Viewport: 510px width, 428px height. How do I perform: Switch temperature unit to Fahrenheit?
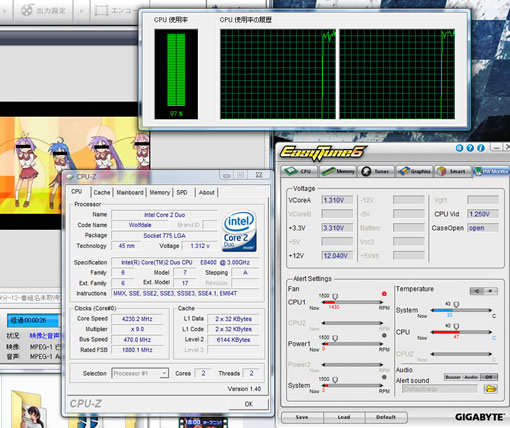[x=491, y=291]
